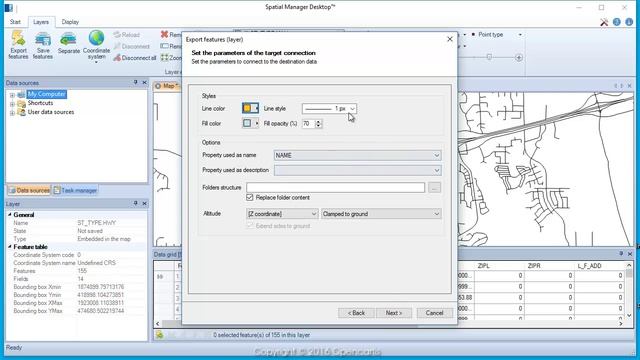
Task: Expand the Shortcuts tree node
Action: (x=12, y=104)
